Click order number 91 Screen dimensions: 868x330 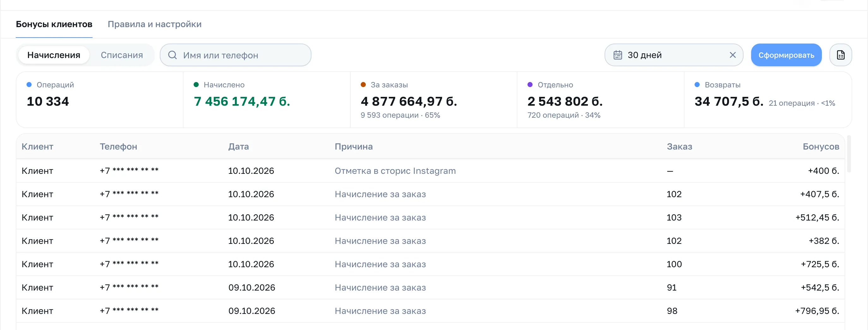[672, 287]
